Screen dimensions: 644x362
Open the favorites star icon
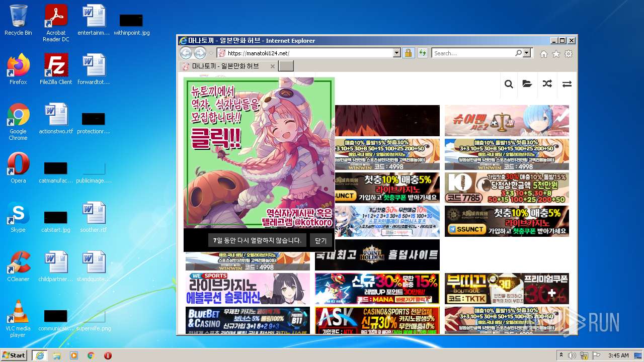point(556,54)
